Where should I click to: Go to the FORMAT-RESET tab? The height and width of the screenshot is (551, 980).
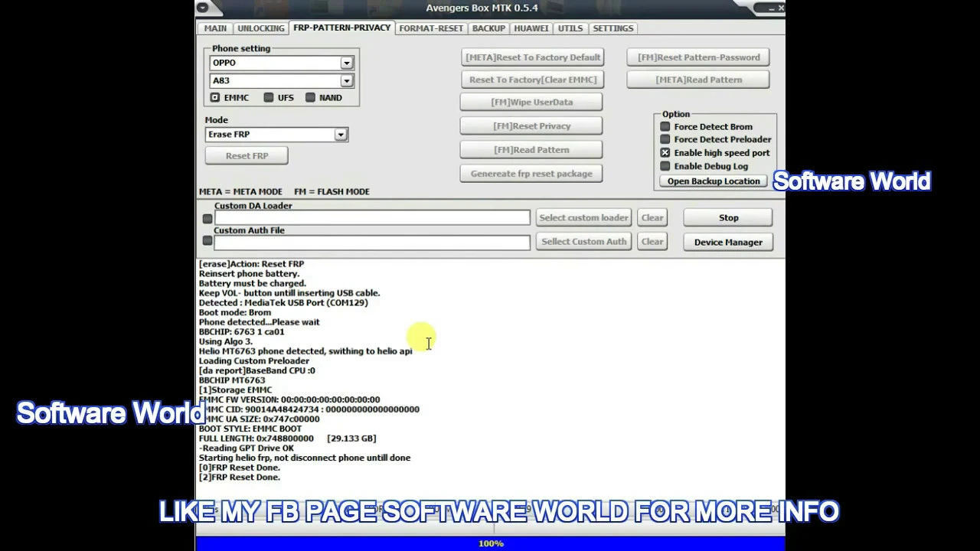(431, 28)
